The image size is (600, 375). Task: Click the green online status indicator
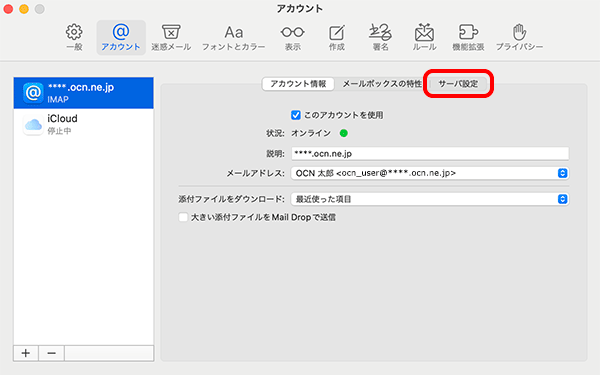point(344,133)
